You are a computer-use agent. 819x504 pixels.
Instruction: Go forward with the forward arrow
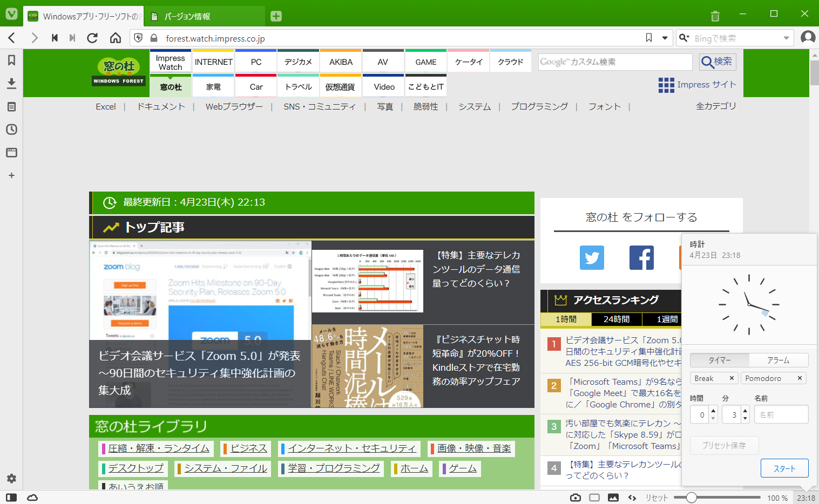pyautogui.click(x=35, y=38)
